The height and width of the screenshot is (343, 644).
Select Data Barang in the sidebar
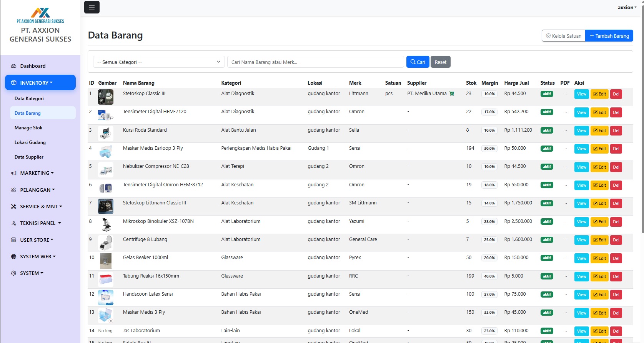coord(43,113)
